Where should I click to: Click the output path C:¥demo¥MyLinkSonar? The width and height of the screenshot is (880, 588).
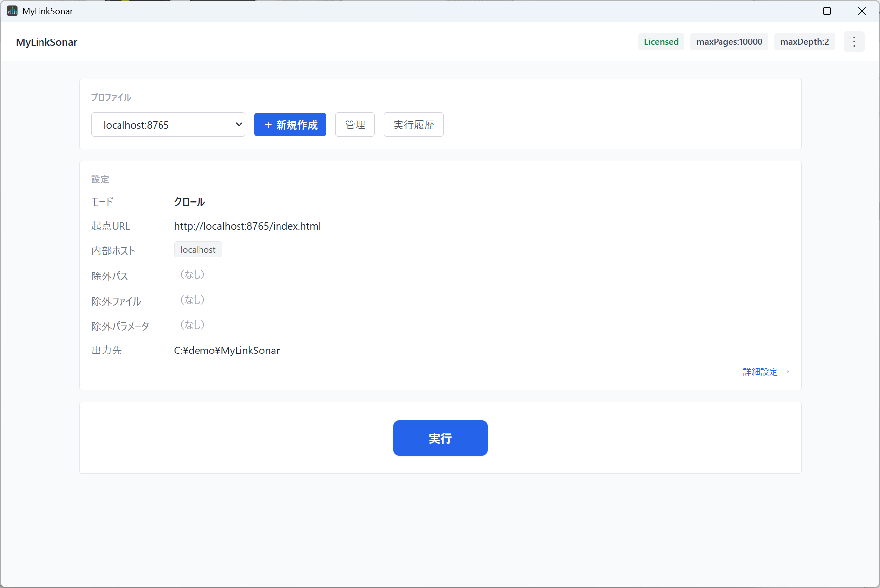[x=227, y=351]
